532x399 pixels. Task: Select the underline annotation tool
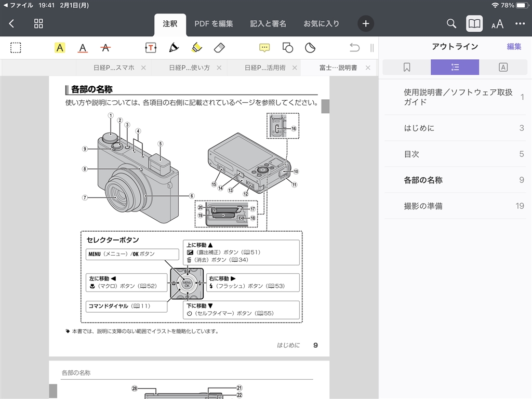[x=83, y=48]
